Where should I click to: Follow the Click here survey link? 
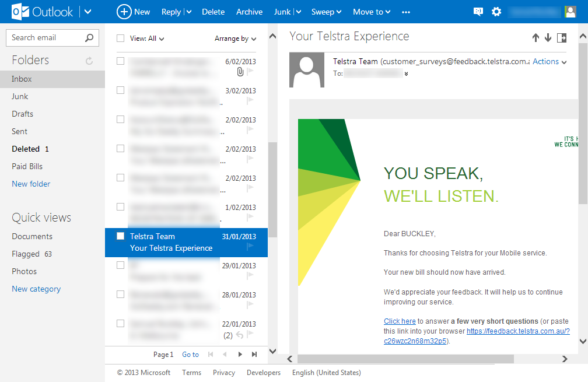click(400, 321)
